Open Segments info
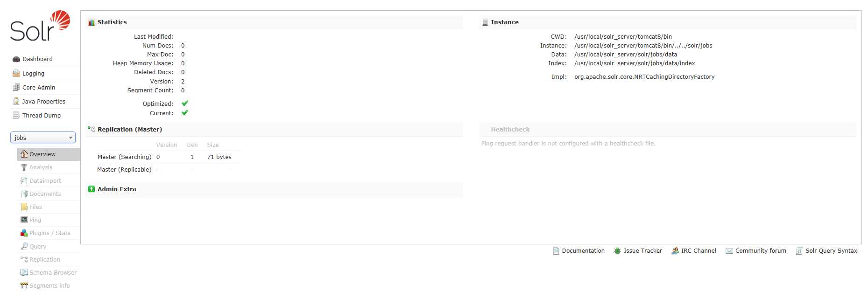The height and width of the screenshot is (298, 868). pos(49,285)
